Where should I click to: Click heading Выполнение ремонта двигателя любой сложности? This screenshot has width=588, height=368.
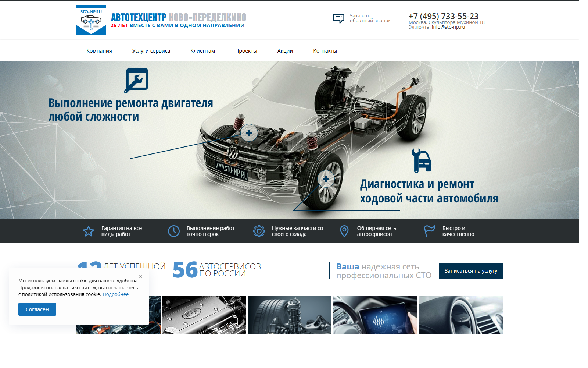(131, 110)
